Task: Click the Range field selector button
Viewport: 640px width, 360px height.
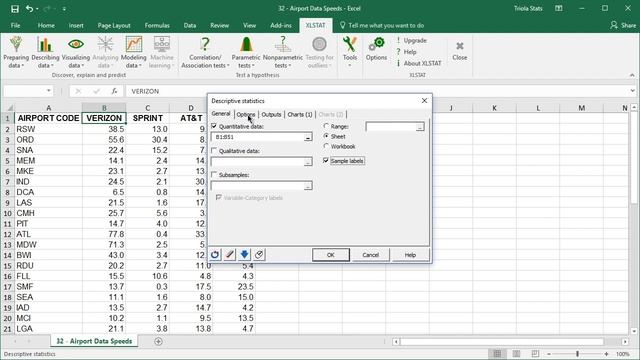Action: (x=420, y=127)
